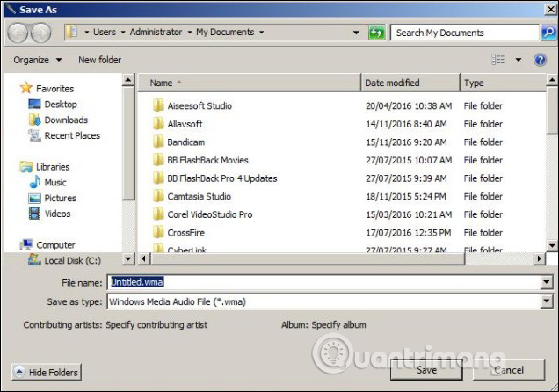Click the Users breadcrumb
The height and width of the screenshot is (392, 559).
pyautogui.click(x=105, y=32)
